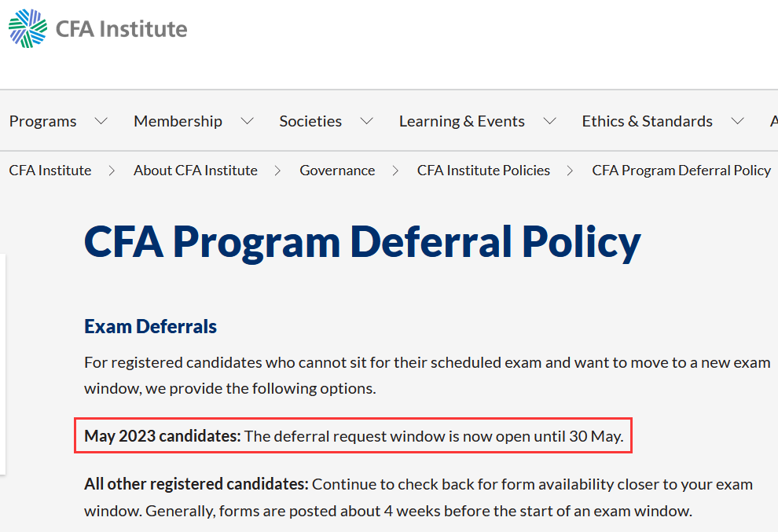This screenshot has height=532, width=778.
Task: Click the Exam Deferrals heading
Action: point(150,327)
